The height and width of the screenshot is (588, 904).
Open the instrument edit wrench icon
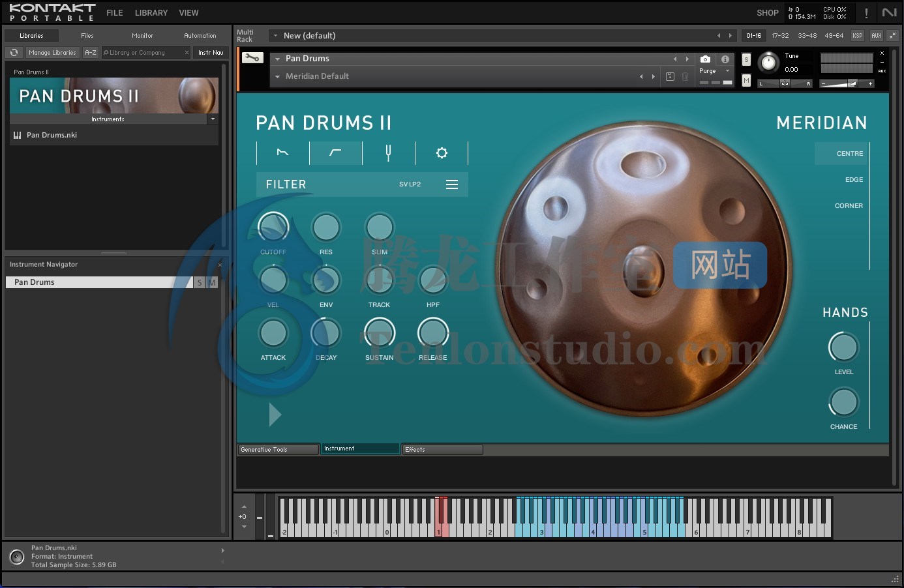252,58
